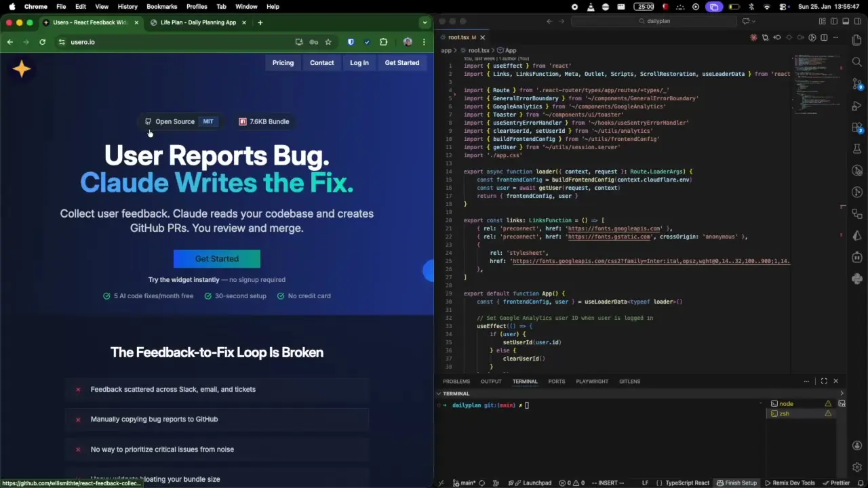The height and width of the screenshot is (488, 868).
Task: Switch to the PROBLEMS panel tab
Action: tap(456, 381)
